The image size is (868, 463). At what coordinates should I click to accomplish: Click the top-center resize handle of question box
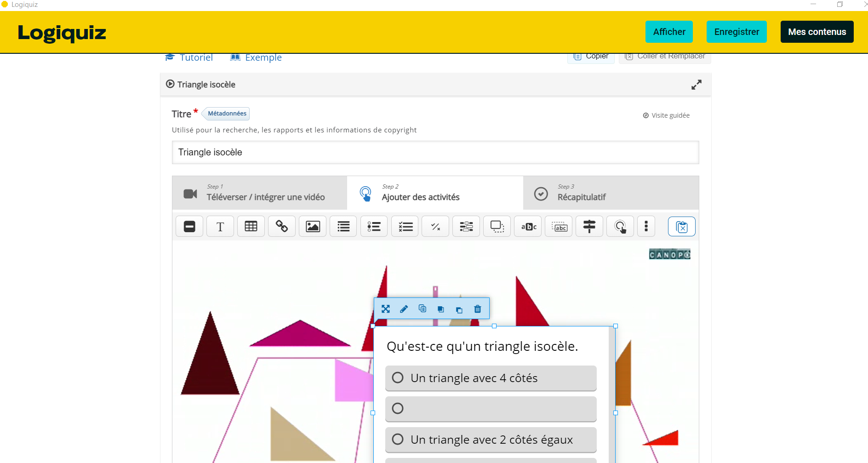point(494,326)
